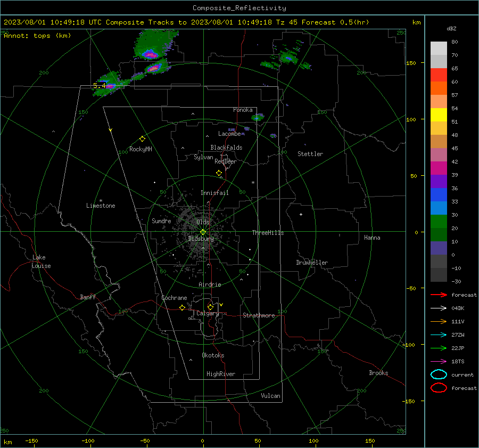This screenshot has height=448, width=479.
Task: Click the dBZ legend heading
Action: (x=451, y=28)
